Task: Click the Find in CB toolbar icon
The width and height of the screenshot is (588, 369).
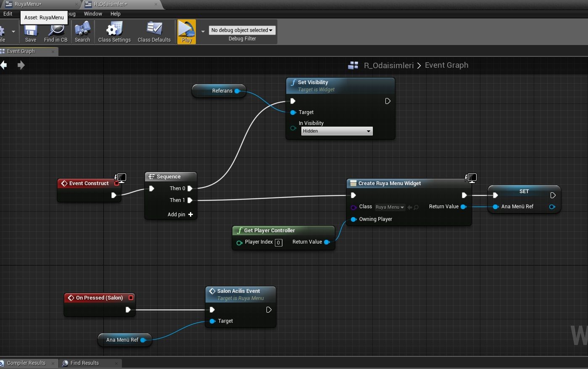Action: pyautogui.click(x=55, y=32)
